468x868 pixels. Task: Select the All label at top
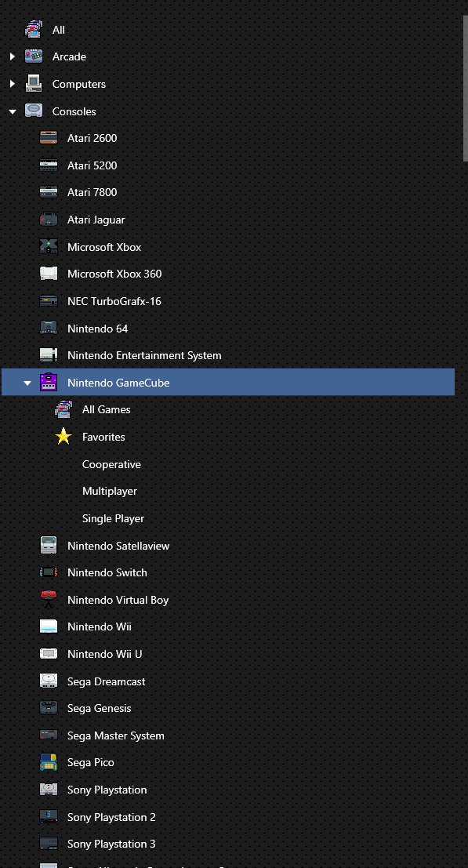59,30
